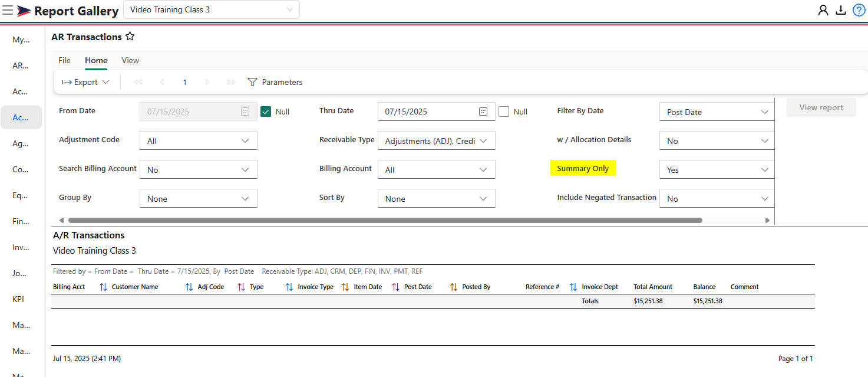Click the page number 1 field

coord(184,82)
